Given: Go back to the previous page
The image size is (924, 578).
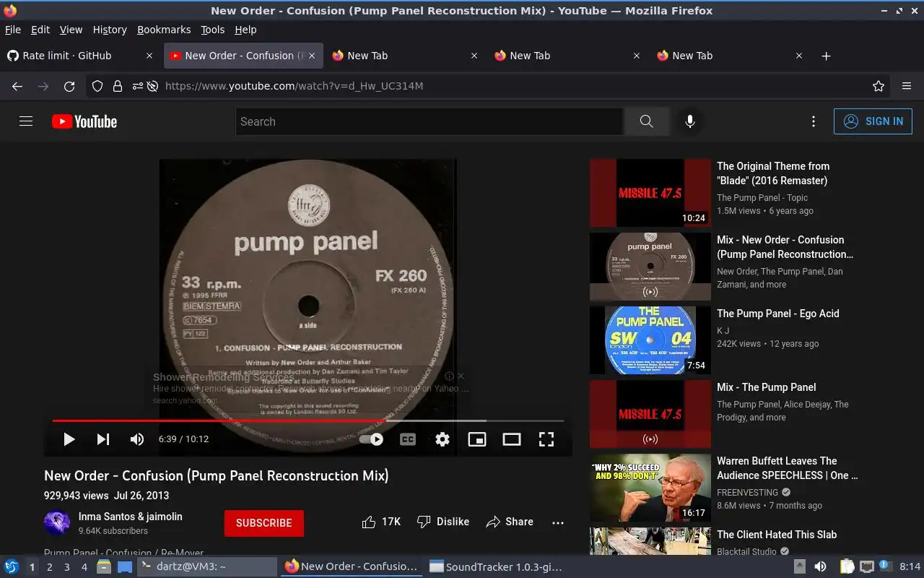Looking at the screenshot, I should click(17, 86).
